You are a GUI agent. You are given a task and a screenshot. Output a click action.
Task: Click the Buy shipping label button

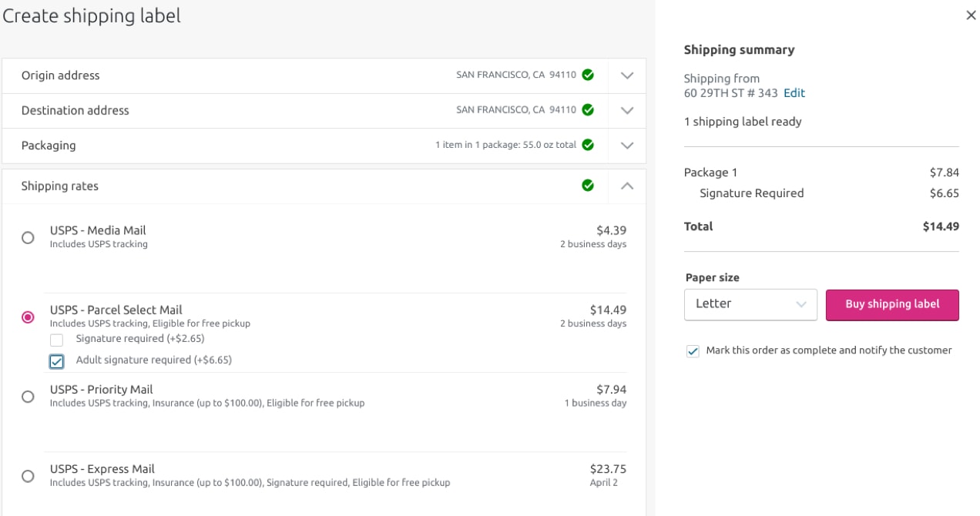coord(892,304)
